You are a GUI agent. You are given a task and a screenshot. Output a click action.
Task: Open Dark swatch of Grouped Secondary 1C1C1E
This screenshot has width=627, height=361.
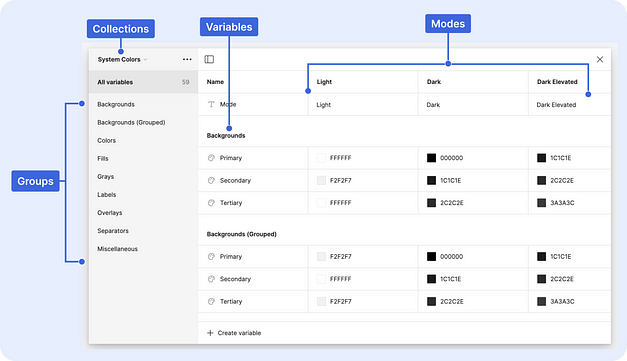[x=431, y=279]
